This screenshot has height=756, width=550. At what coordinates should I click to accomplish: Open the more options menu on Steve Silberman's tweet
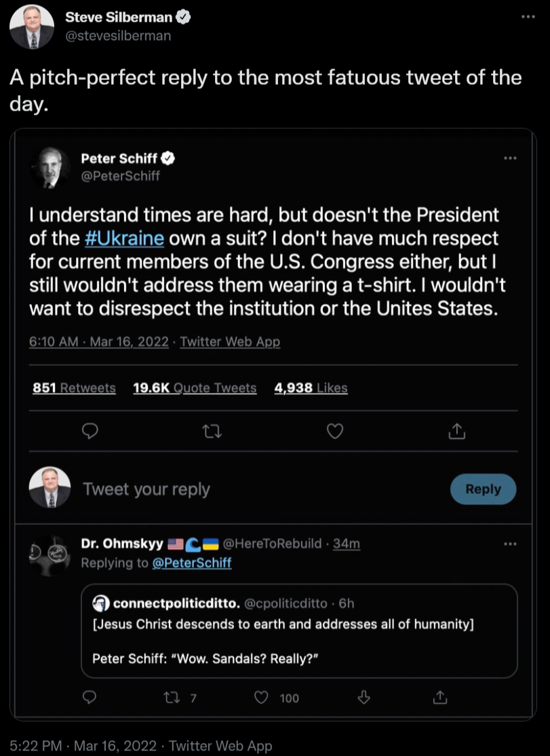pos(529,17)
